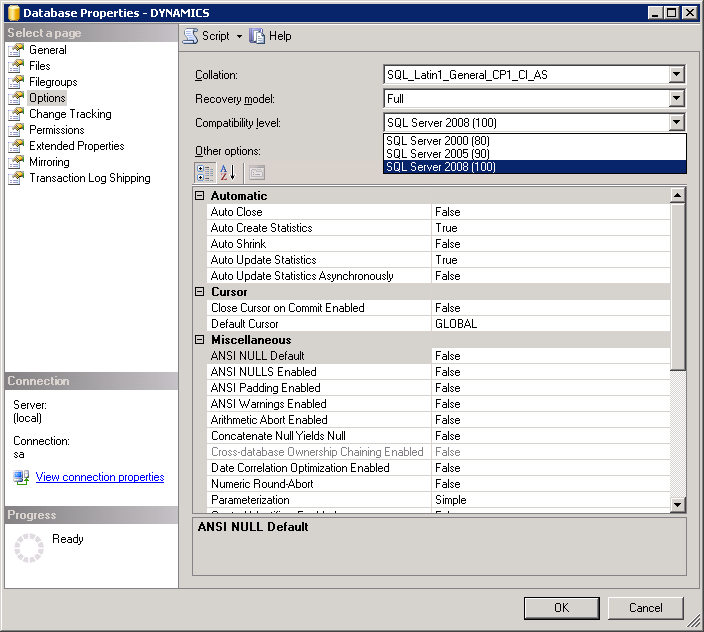
Task: Click the OK button
Action: click(x=561, y=608)
